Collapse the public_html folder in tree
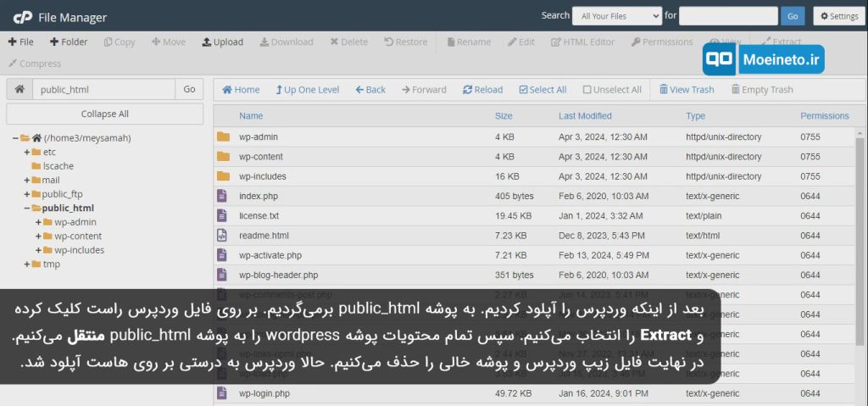 (26, 209)
